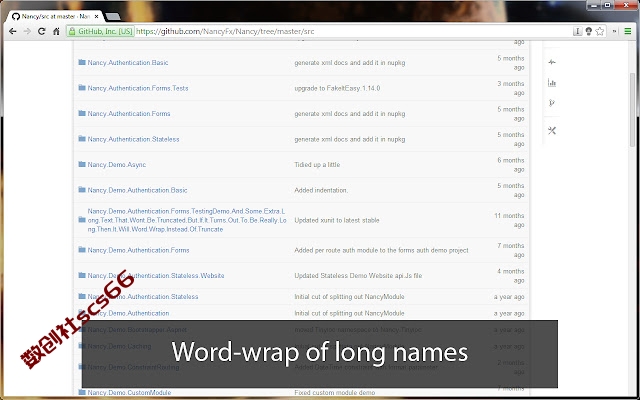Click folder icon beside Nancy.Demo.Async
640x400 pixels.
82,164
